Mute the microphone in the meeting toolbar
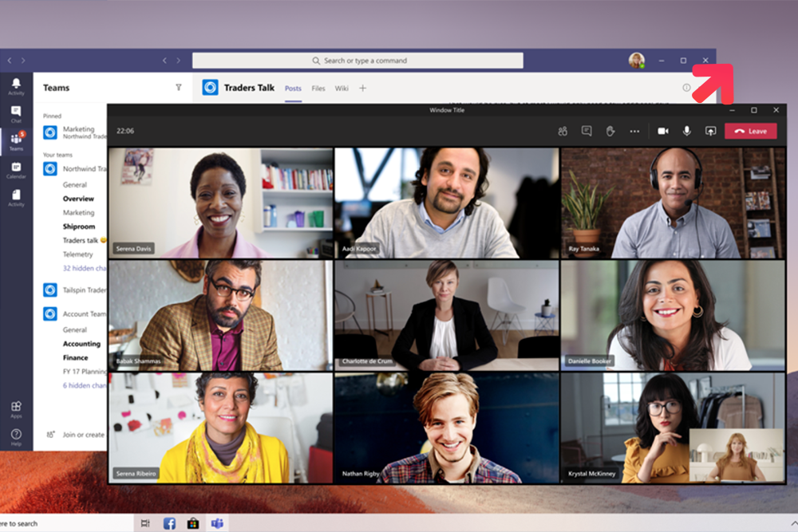Screen dimensions: 798x532 click(686, 132)
